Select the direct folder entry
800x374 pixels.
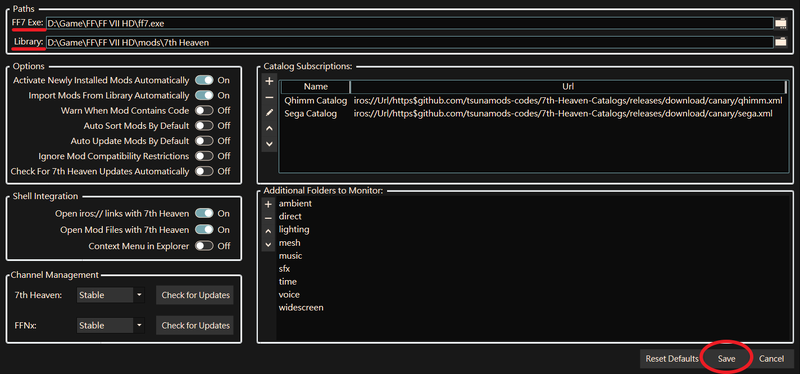(x=290, y=217)
